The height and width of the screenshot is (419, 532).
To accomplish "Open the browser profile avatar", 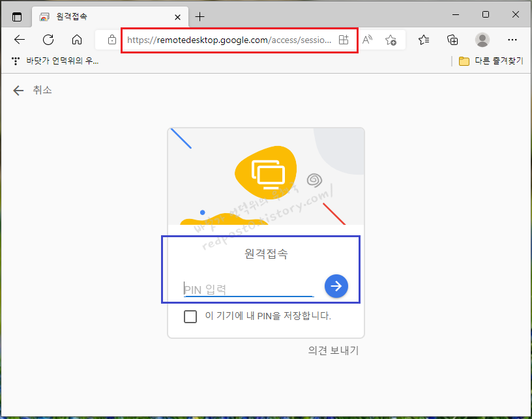I will (482, 40).
